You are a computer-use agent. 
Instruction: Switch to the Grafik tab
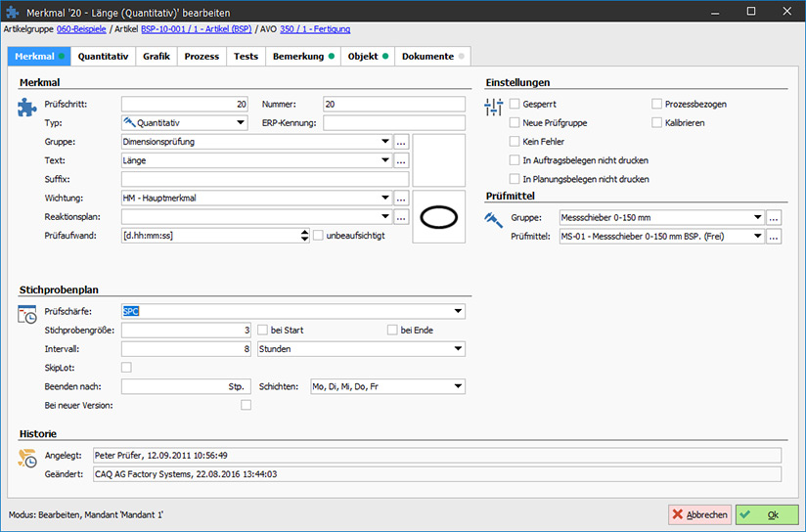(x=157, y=56)
